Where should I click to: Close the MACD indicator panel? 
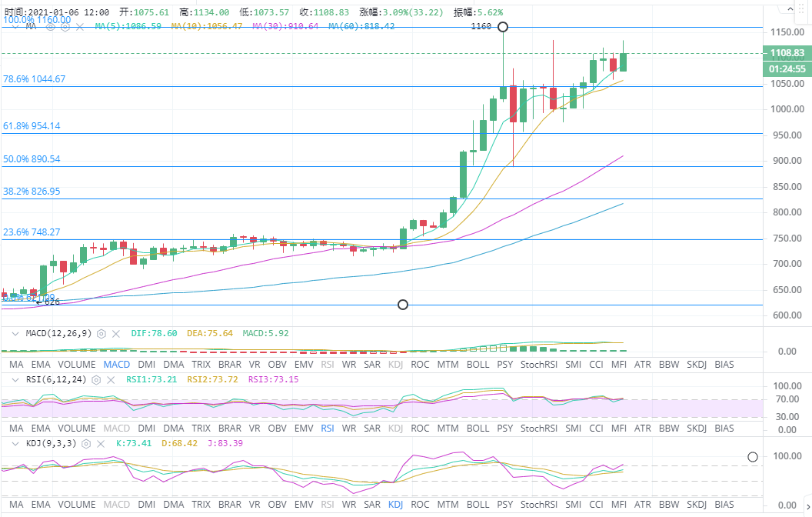(116, 334)
